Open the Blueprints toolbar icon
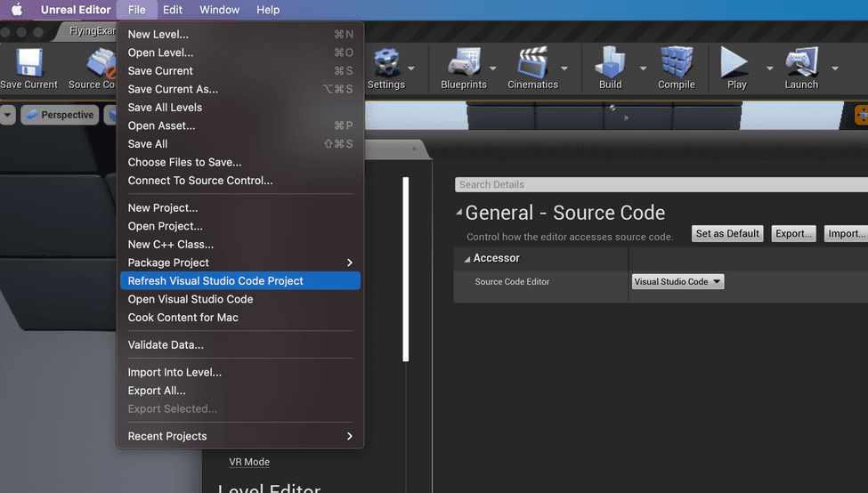This screenshot has width=868, height=493. pyautogui.click(x=463, y=62)
